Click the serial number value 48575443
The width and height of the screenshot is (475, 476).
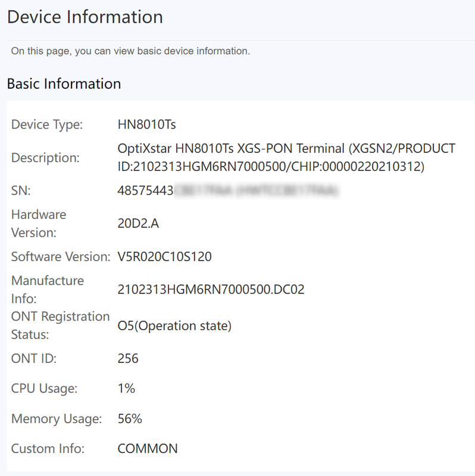145,190
